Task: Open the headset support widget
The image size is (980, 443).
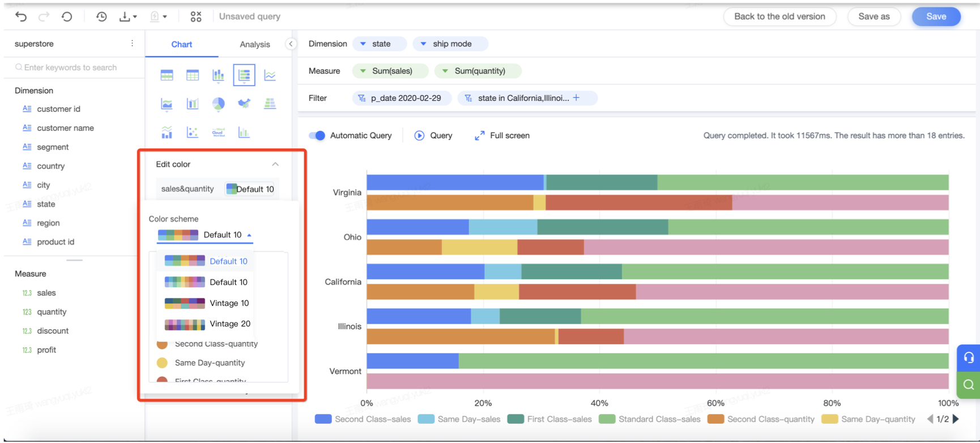Action: pyautogui.click(x=969, y=357)
